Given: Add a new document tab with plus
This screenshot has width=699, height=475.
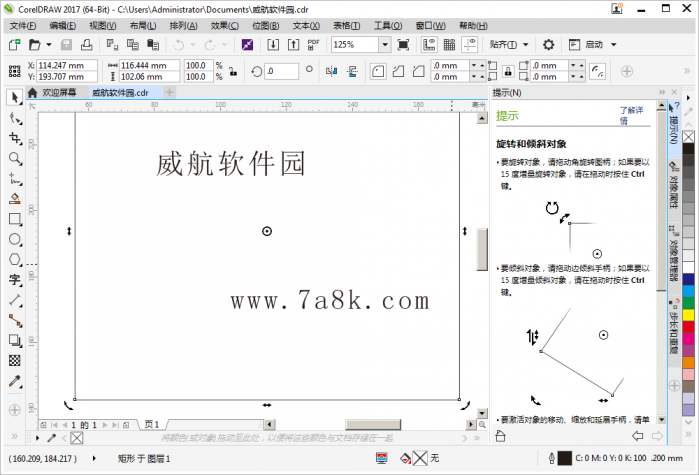Looking at the screenshot, I should [x=169, y=93].
